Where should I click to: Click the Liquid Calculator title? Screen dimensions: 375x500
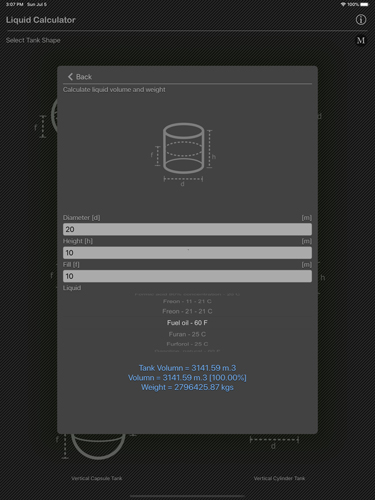(x=41, y=20)
